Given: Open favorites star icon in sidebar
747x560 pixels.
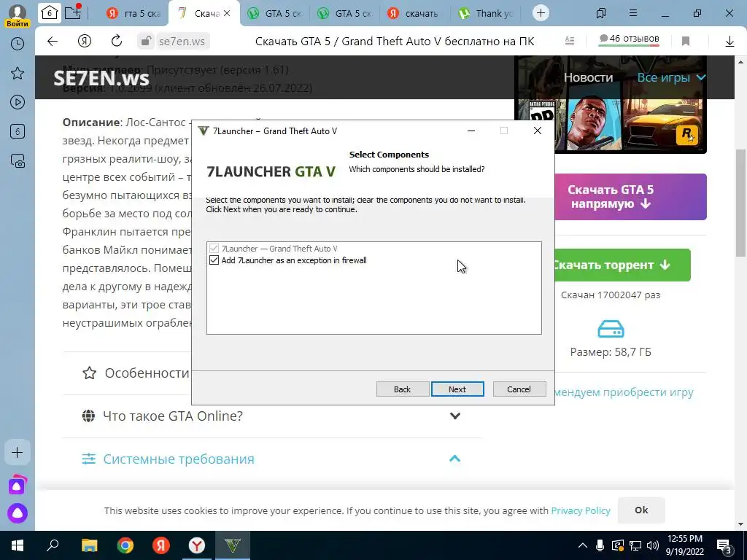Looking at the screenshot, I should click(18, 73).
